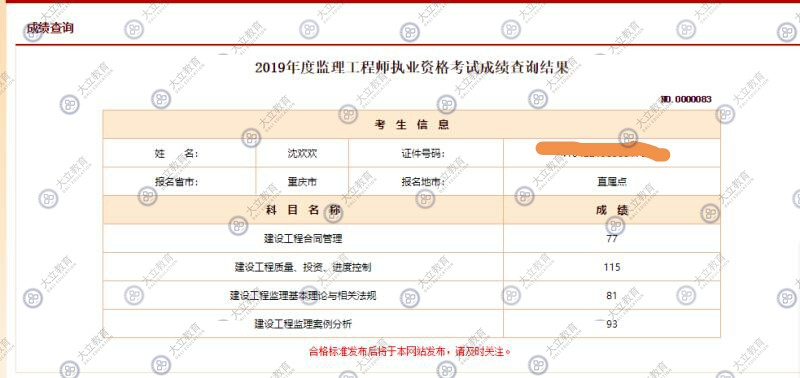Click the 科目名称 column header
The image size is (800, 378).
(303, 210)
